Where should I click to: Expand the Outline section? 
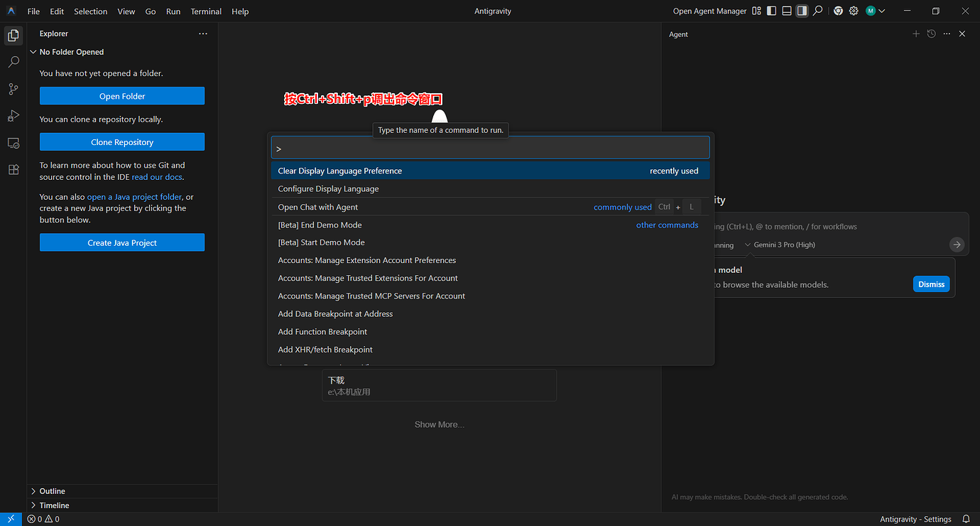tap(122, 491)
